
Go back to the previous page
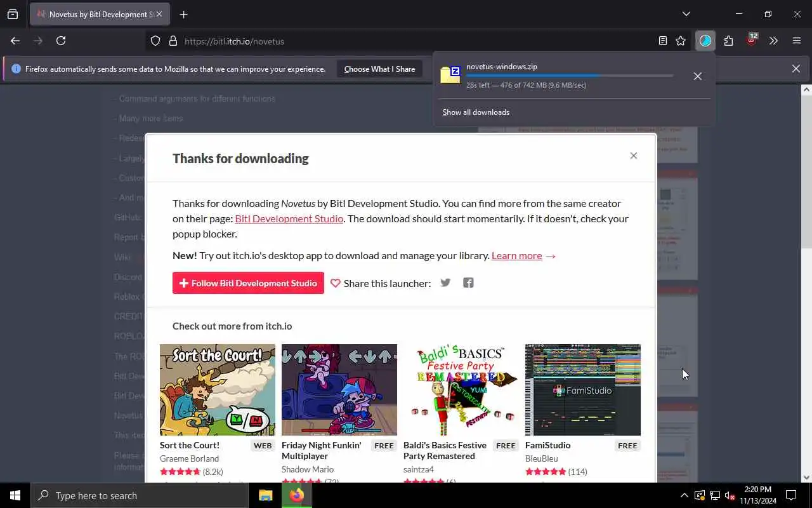15,41
